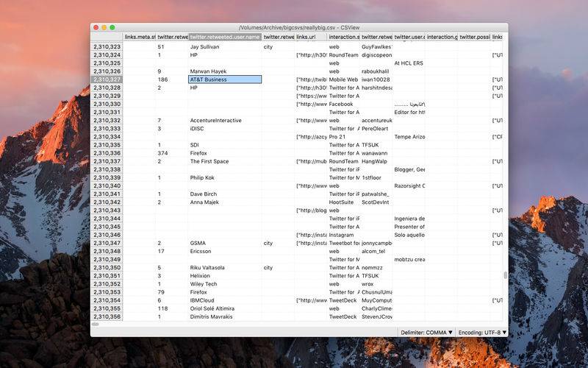Select row number 2,310,356
The image size is (588, 368).
tap(107, 316)
